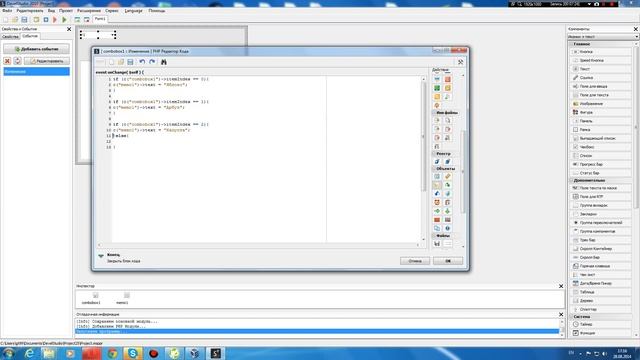Viewport: 640px width, 360px height.
Task: Run the project with the green play arrow
Action: [64, 20]
